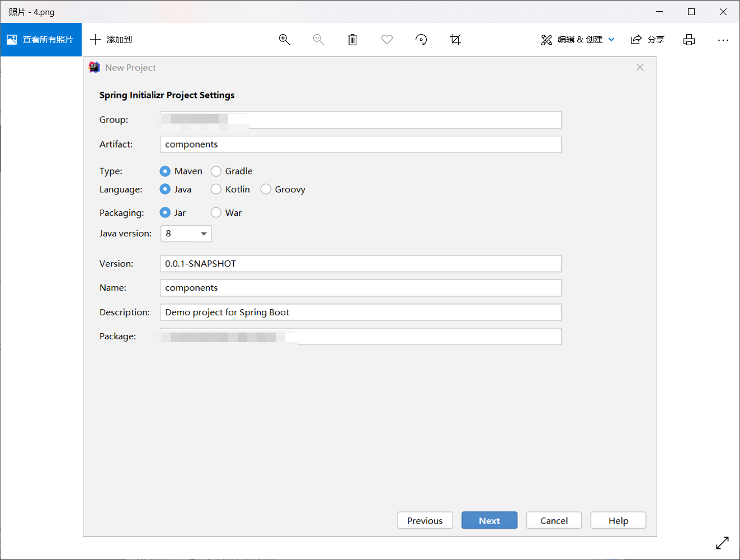The height and width of the screenshot is (560, 740).
Task: Click the Name field containing components
Action: pyautogui.click(x=361, y=288)
